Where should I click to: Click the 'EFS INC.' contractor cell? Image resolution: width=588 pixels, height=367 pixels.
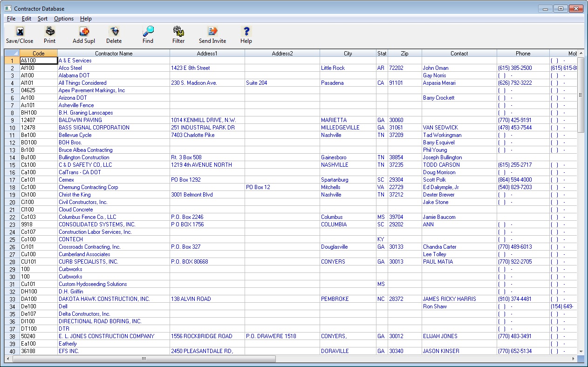tap(114, 351)
